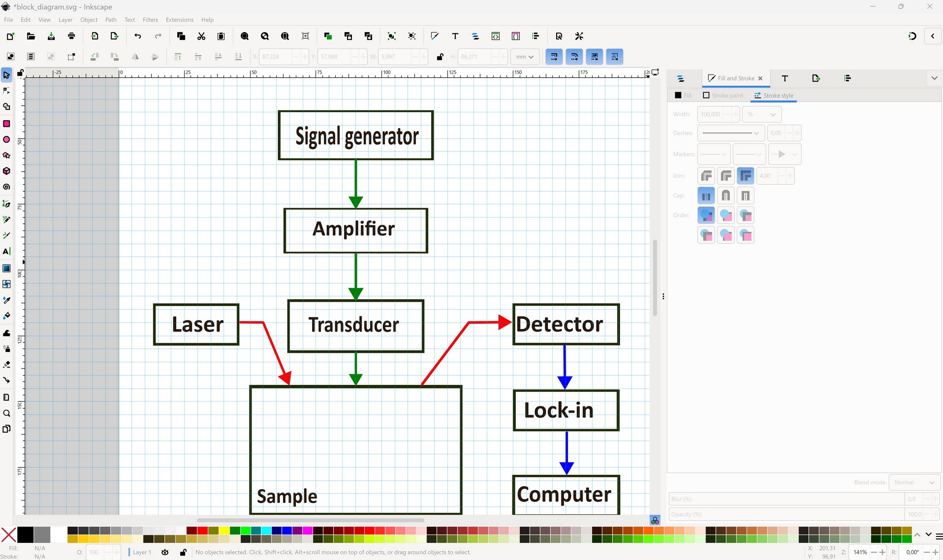Toggle scaling stroke width with objects

click(x=554, y=57)
